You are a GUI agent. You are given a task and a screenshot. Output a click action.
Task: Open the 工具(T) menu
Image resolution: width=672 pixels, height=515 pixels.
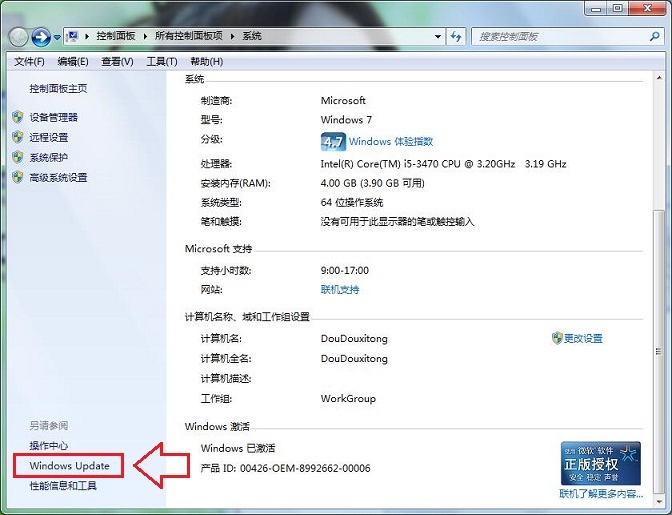162,62
